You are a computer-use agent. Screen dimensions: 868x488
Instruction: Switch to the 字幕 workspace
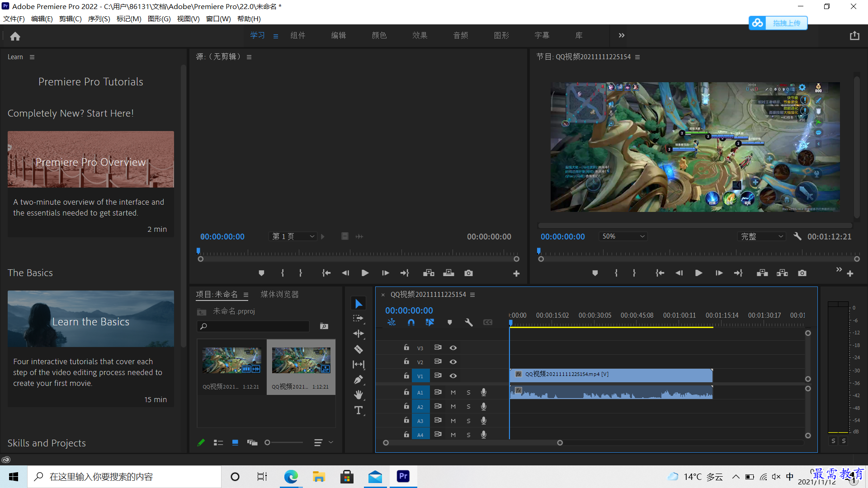pos(542,35)
